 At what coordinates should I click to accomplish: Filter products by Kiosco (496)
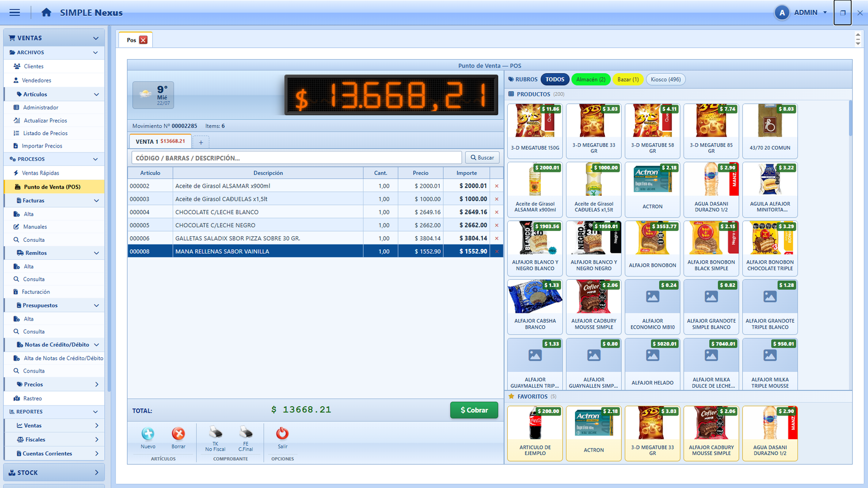pos(666,80)
